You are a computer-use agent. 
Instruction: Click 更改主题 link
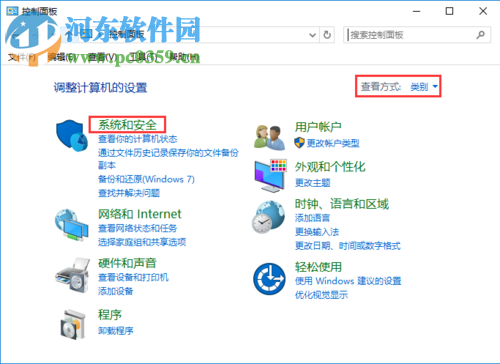[313, 183]
